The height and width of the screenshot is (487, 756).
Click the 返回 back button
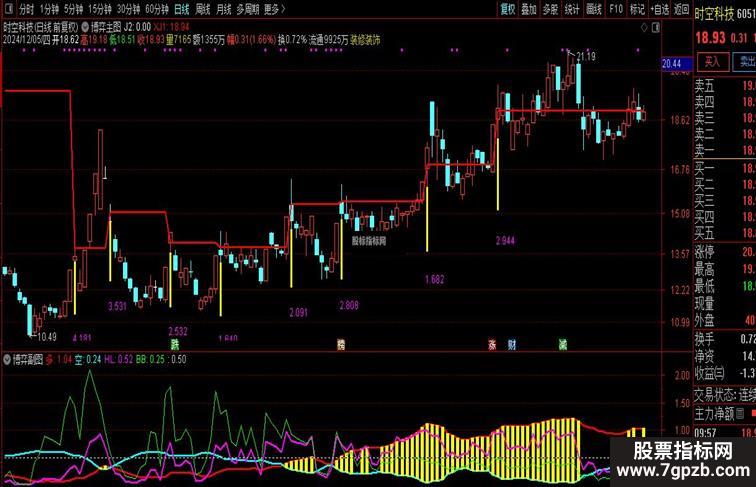click(x=681, y=9)
